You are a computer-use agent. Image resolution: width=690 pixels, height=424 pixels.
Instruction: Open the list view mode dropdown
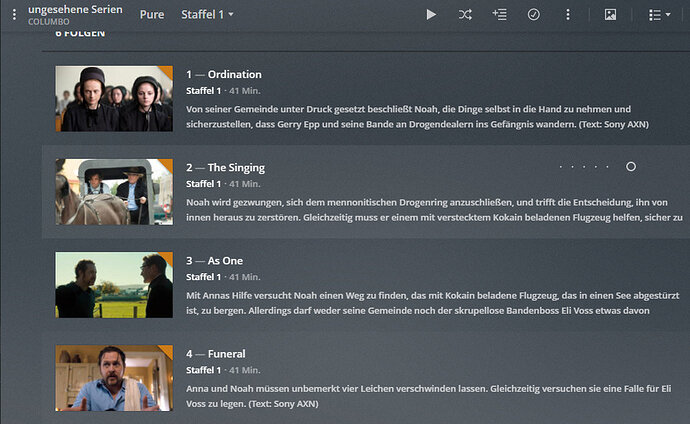point(659,15)
